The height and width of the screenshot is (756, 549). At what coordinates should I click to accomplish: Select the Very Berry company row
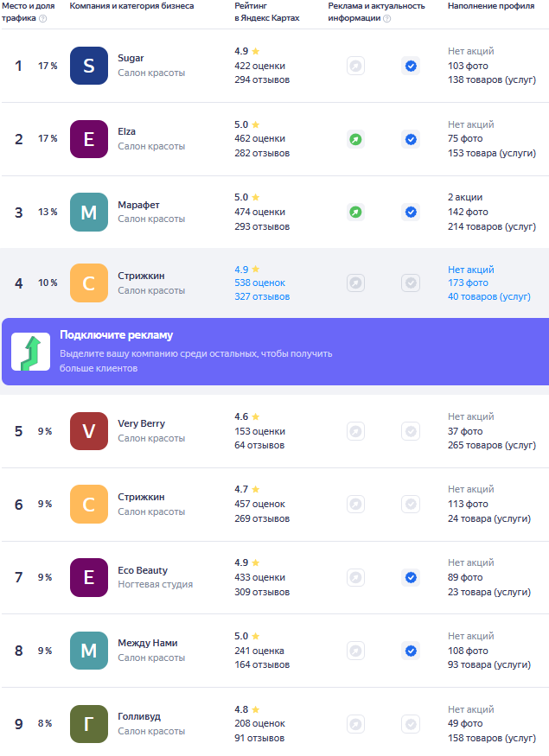[275, 431]
